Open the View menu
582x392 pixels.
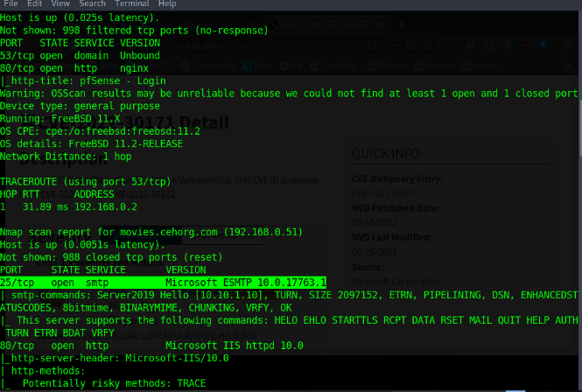click(61, 4)
